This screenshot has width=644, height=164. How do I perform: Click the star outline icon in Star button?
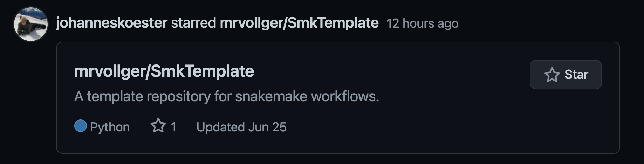[552, 75]
